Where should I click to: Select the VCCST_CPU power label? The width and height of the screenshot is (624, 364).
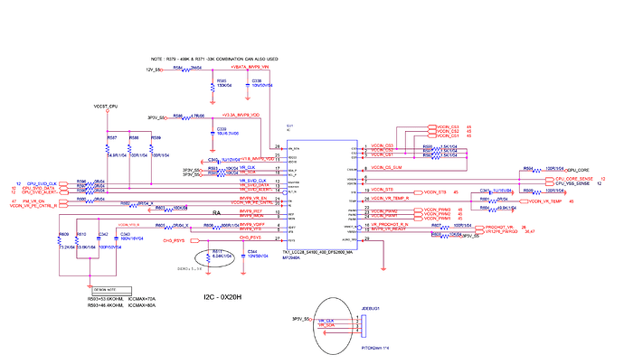(106, 107)
